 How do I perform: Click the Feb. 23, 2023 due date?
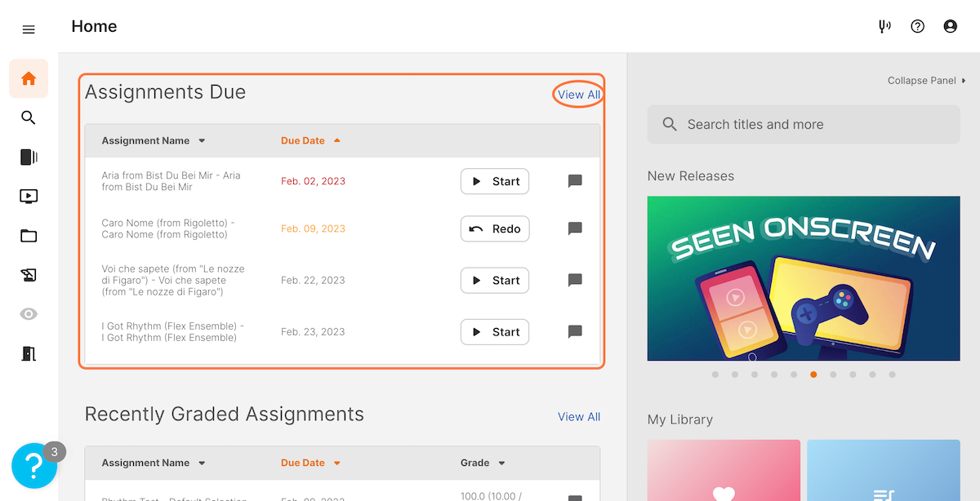coord(313,332)
